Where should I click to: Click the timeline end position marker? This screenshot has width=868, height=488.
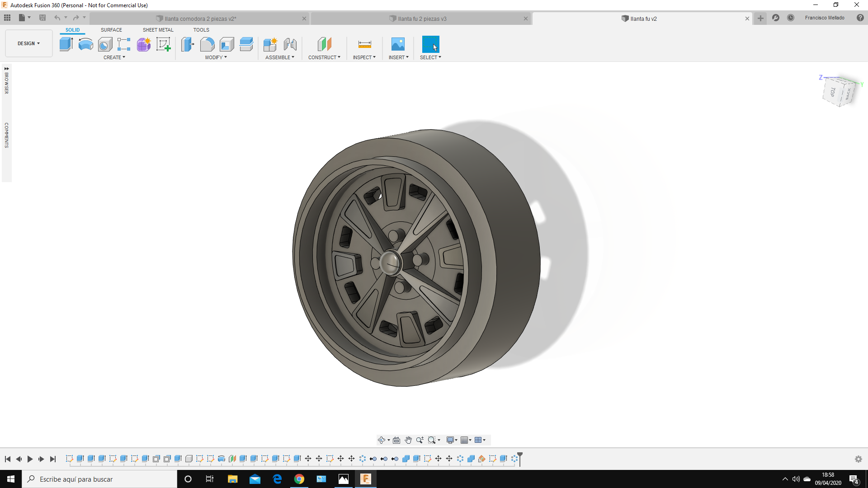click(x=520, y=458)
